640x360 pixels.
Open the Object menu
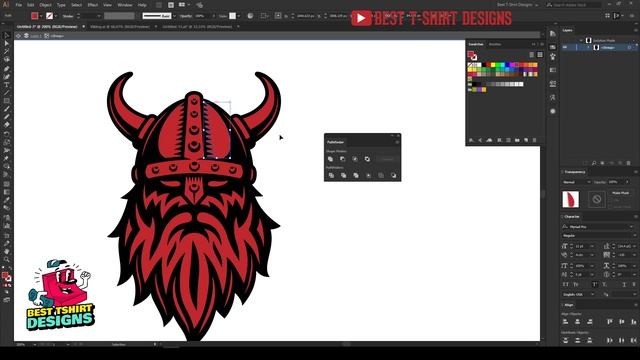(x=45, y=5)
